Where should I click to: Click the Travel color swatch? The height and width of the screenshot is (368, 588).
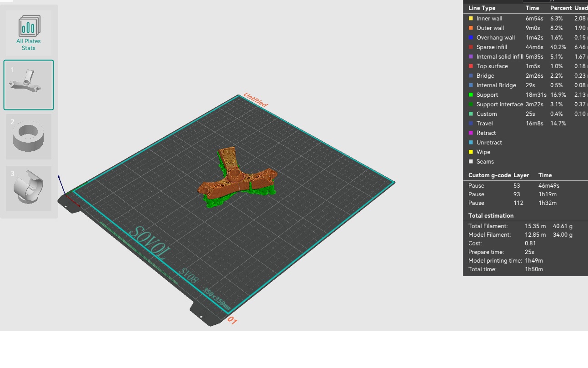(471, 124)
